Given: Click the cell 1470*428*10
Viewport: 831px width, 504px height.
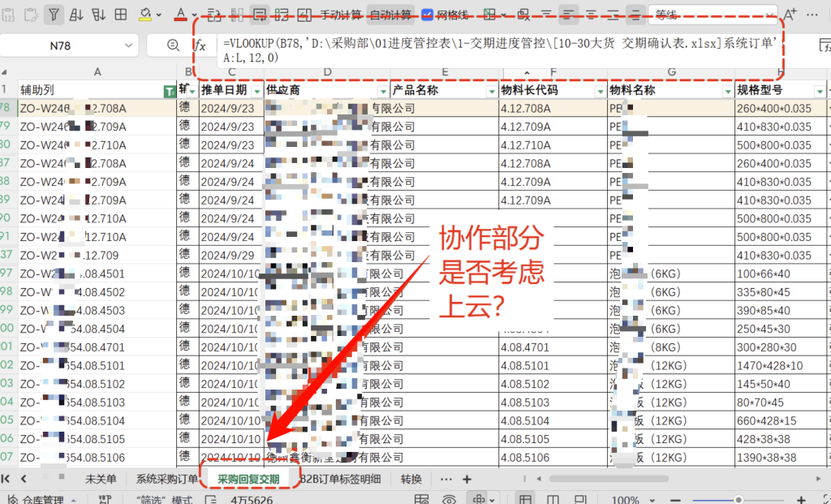Looking at the screenshot, I should pyautogui.click(x=780, y=366).
